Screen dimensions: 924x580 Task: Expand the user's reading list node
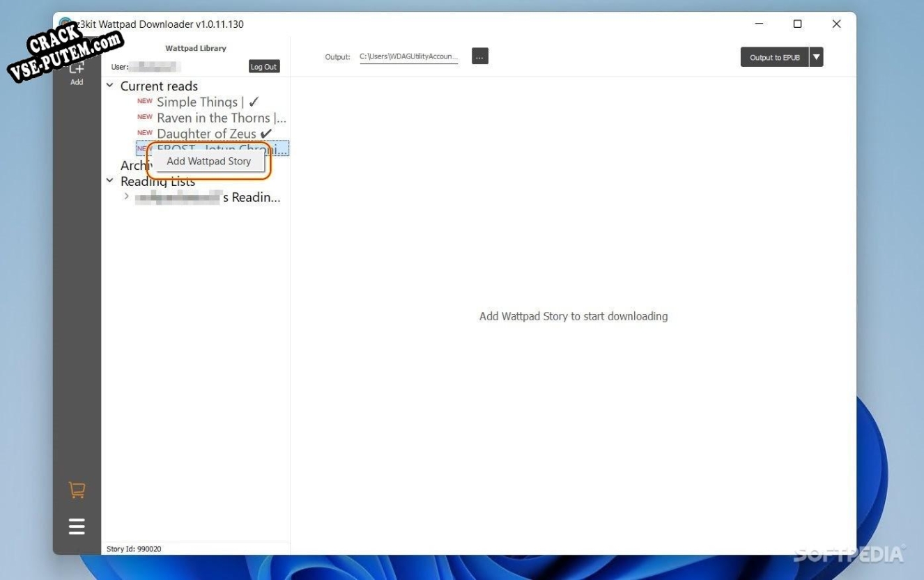(126, 197)
